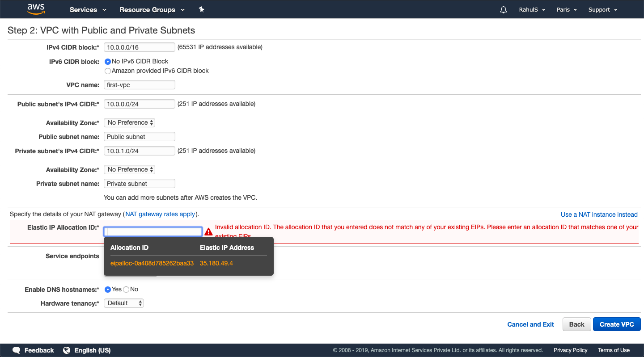Open the private subnet Availability Zone dropdown
644x357 pixels.
pyautogui.click(x=129, y=169)
